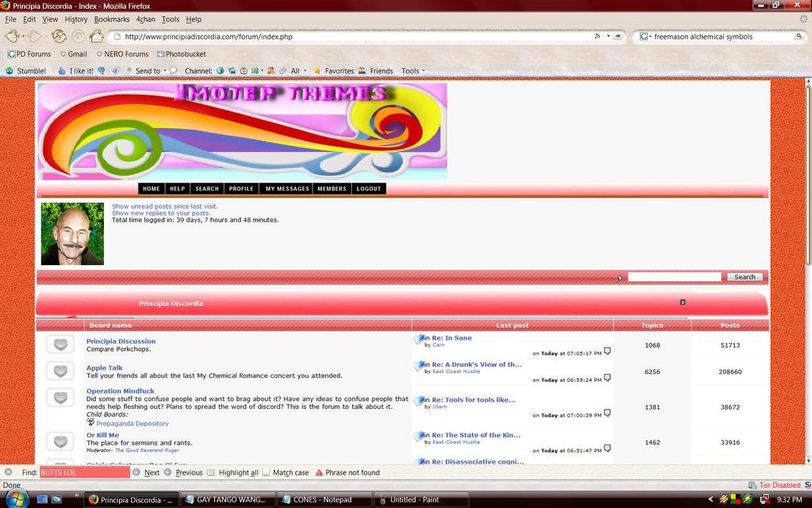Select the video channel icon
This screenshot has width=812, height=508.
(243, 71)
